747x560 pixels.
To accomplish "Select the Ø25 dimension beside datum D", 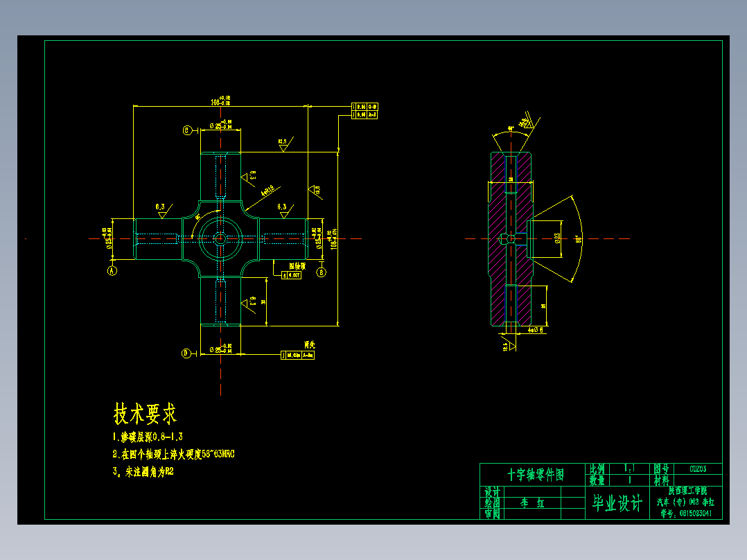I will pyautogui.click(x=220, y=349).
